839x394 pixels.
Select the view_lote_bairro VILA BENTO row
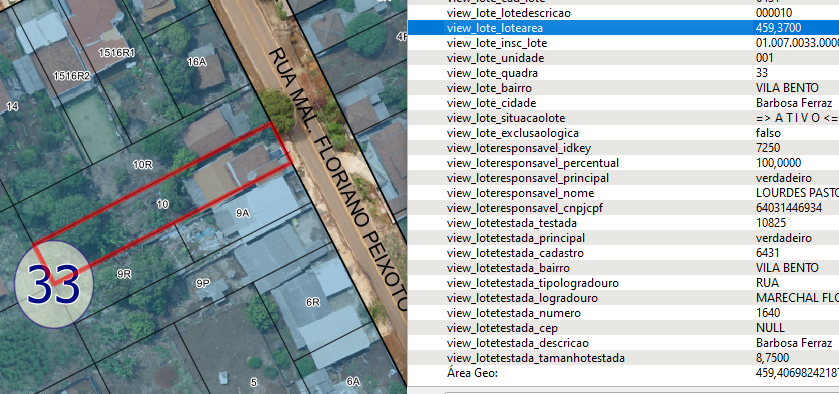[x=623, y=88]
